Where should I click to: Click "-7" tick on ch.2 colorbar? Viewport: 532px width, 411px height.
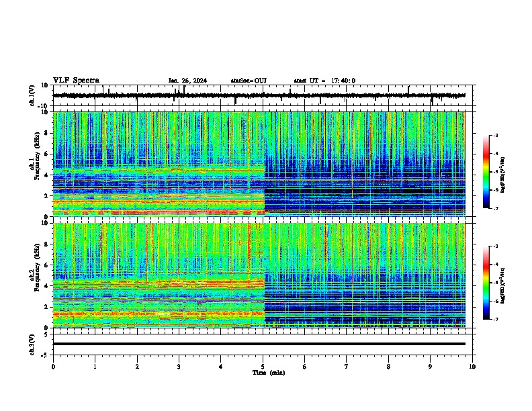pos(495,320)
